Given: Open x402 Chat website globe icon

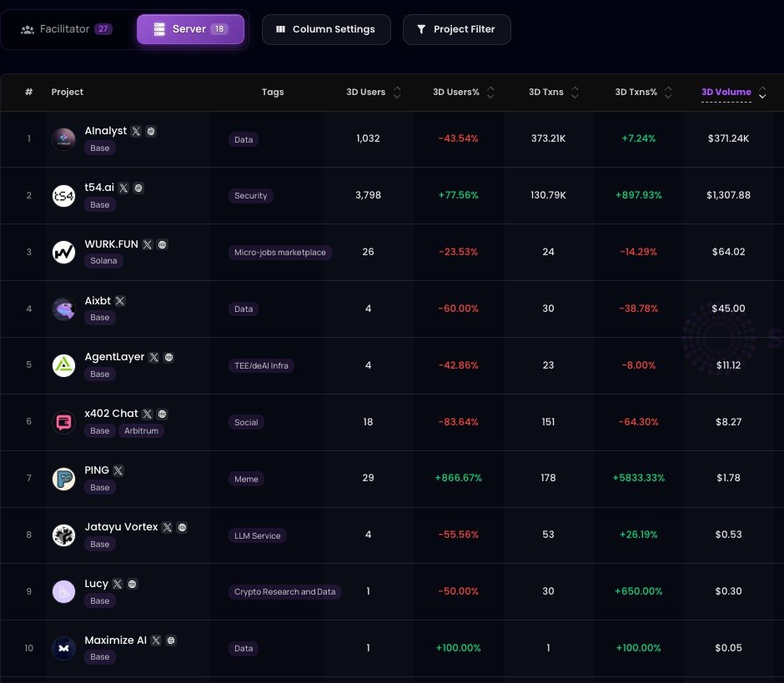Looking at the screenshot, I should pos(162,414).
